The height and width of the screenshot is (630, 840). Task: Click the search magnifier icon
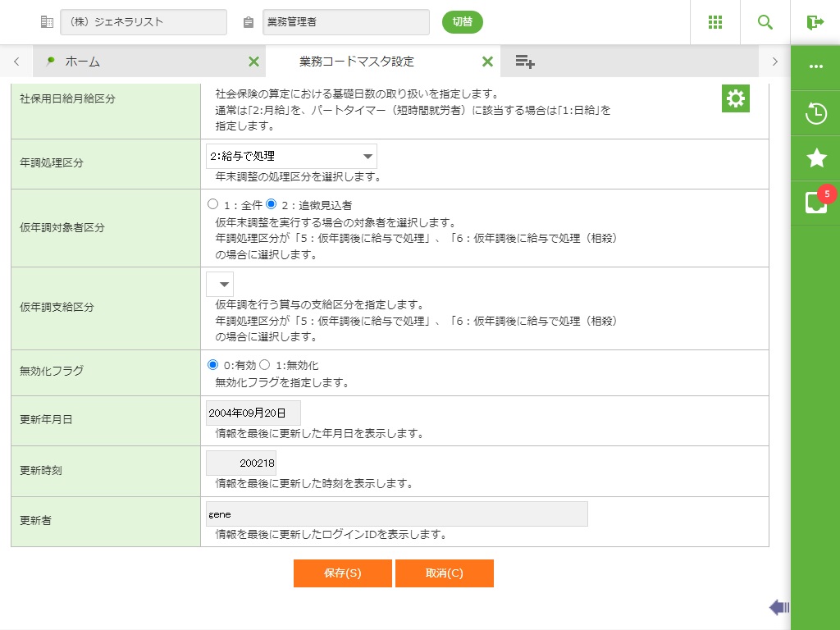click(765, 22)
